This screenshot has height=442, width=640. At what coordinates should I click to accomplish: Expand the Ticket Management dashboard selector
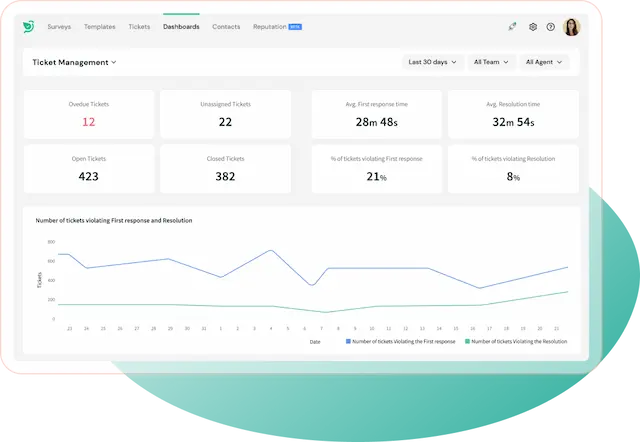click(75, 62)
